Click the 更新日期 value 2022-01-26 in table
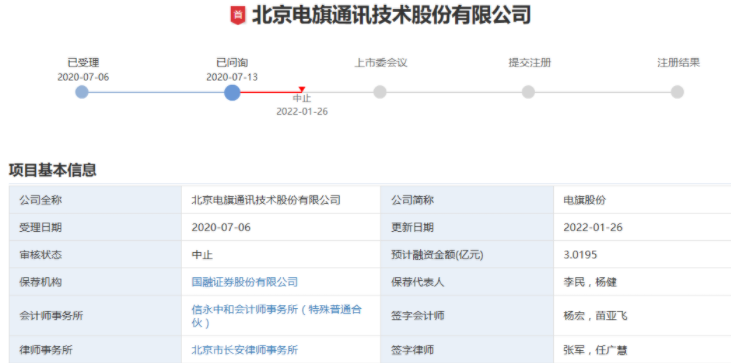 tap(593, 227)
